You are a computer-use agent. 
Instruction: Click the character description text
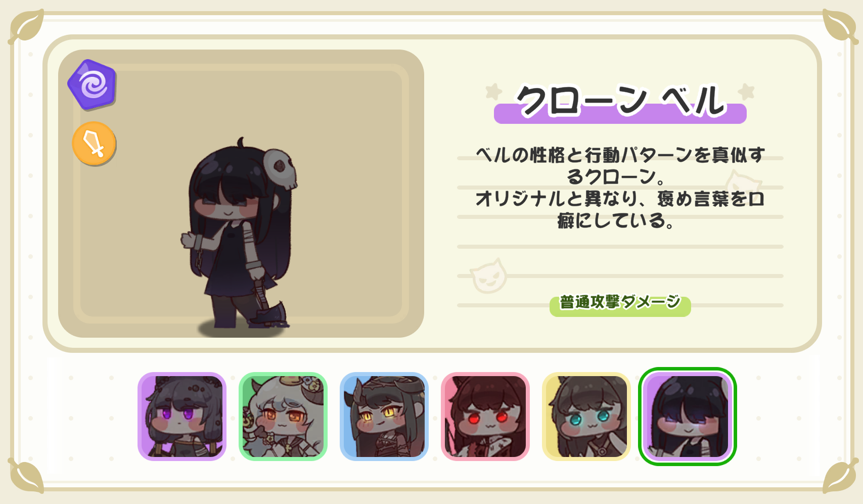620,187
